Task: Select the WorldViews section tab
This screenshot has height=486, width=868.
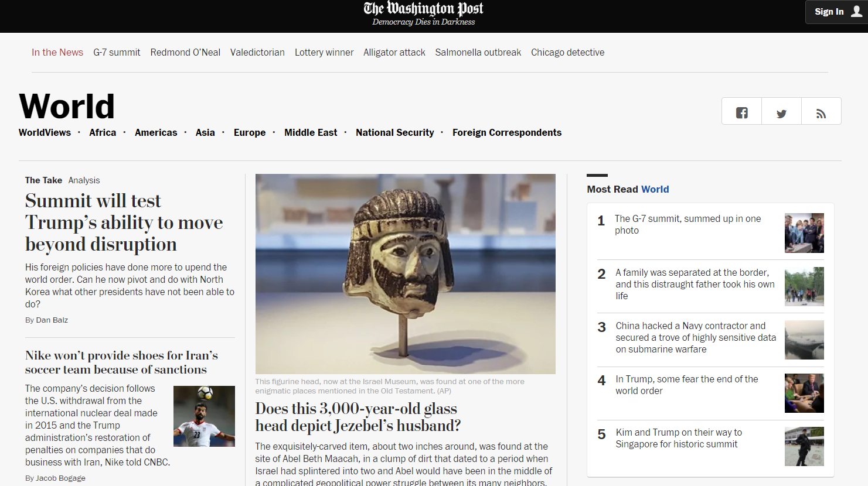Action: pos(45,132)
